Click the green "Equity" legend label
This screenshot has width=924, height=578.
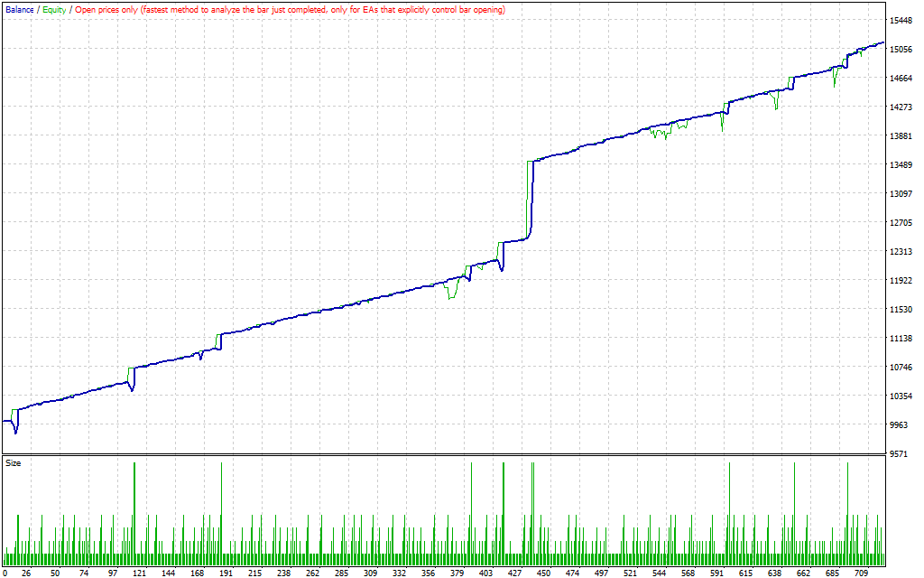(x=53, y=9)
